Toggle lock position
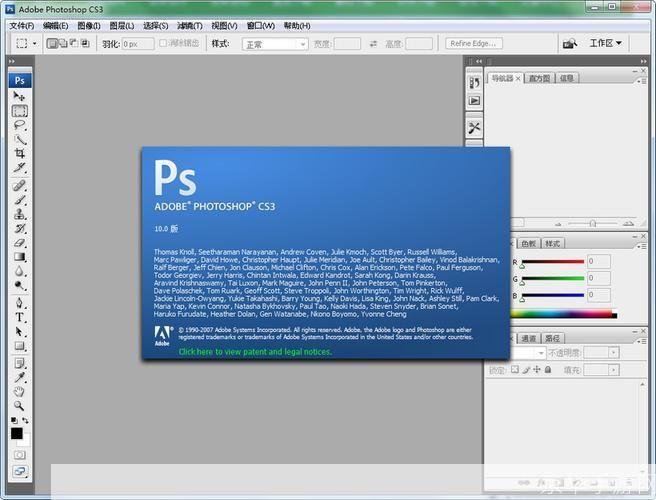This screenshot has width=656, height=500. [x=537, y=369]
